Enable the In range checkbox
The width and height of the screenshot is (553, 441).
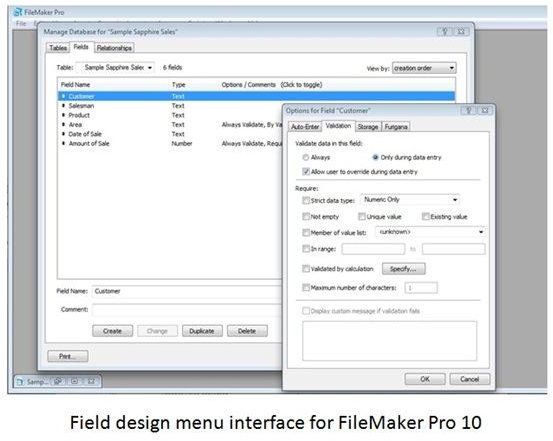point(306,249)
